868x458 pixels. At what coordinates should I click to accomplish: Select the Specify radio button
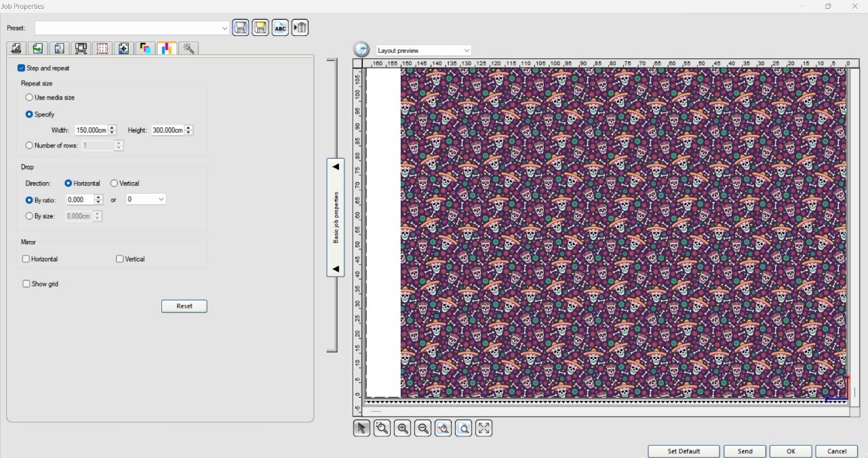point(29,114)
